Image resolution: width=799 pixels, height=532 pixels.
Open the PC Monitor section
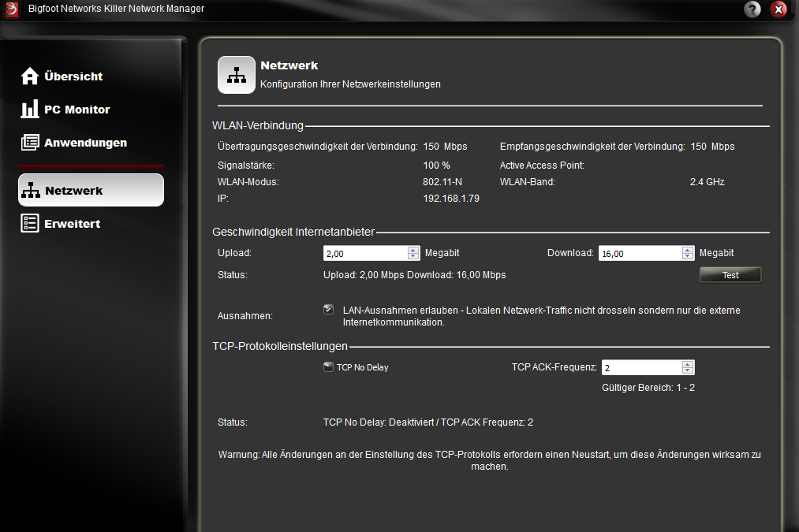pos(65,110)
